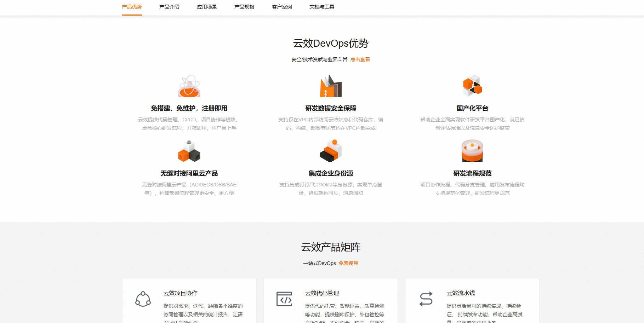Click the 免费使用 link
644x323 pixels.
click(348, 263)
